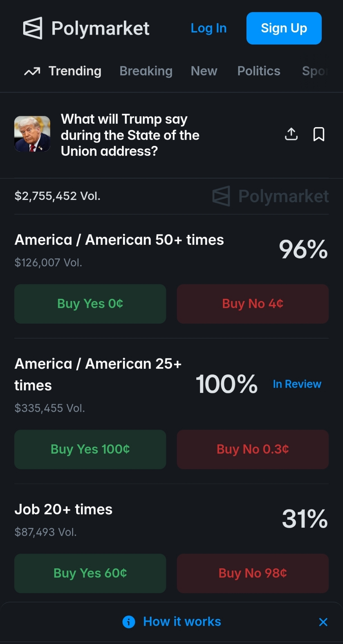The height and width of the screenshot is (644, 343).
Task: Buy No at 4¢ for America 50+ times
Action: 253,304
